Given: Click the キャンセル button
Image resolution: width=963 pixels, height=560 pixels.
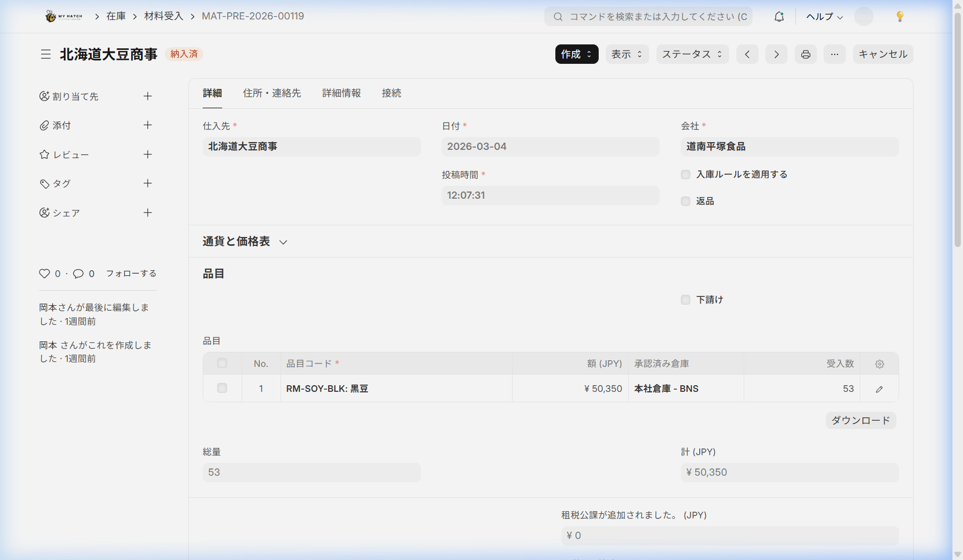Looking at the screenshot, I should 882,54.
